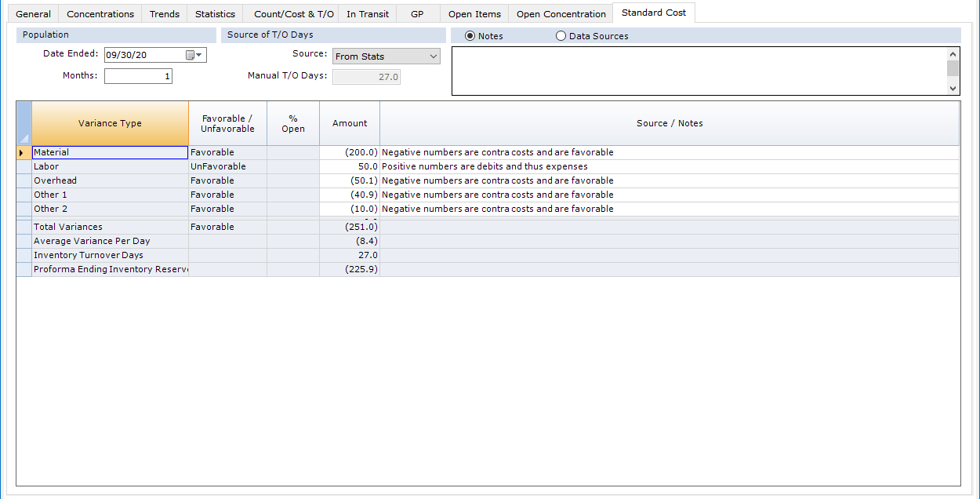
Task: Open the Trends tab
Action: (x=164, y=13)
